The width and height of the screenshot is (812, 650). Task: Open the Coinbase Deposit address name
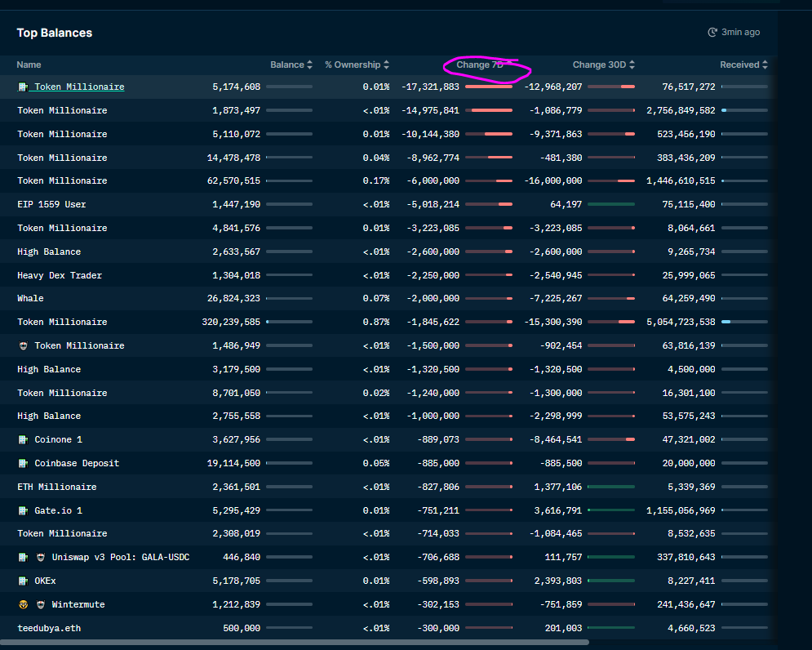(x=77, y=463)
